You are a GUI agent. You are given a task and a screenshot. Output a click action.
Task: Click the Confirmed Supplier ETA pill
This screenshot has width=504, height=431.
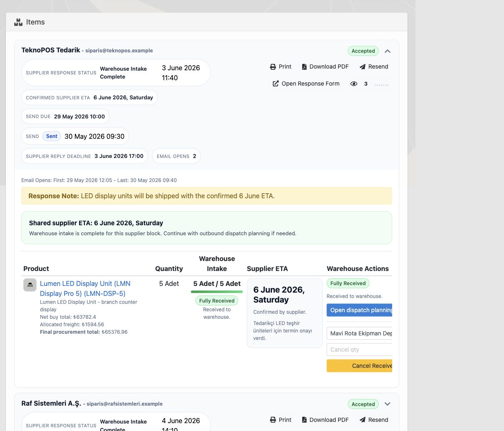pyautogui.click(x=89, y=98)
